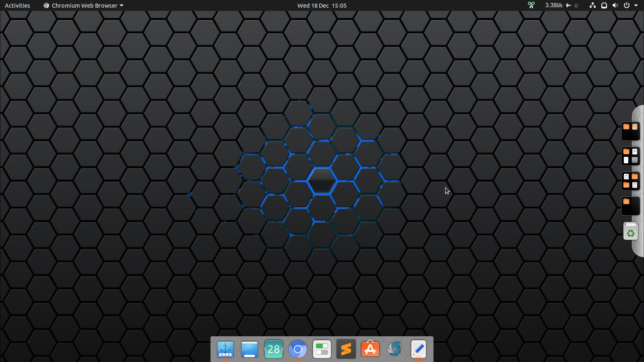Click the green scissors clipboard indicator
The image size is (644, 362).
tap(531, 5)
